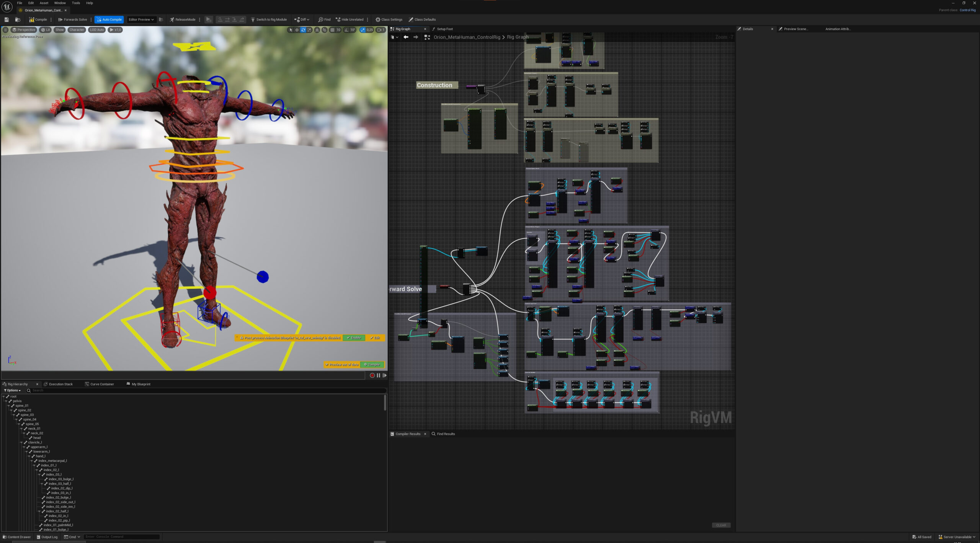
Task: Collapse the root bone in hierarchy
Action: point(3,397)
